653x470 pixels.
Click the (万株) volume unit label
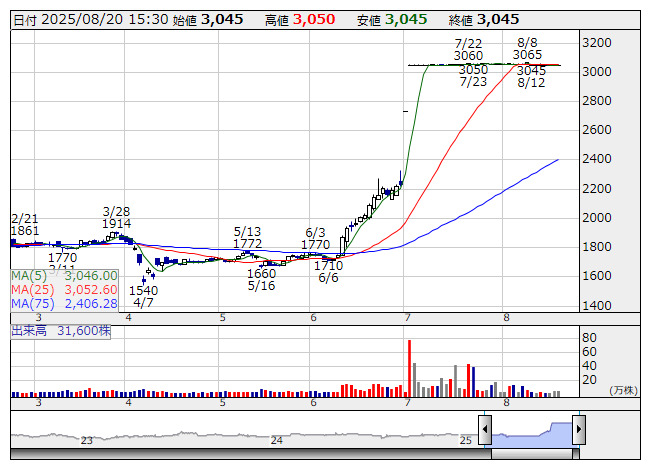(x=623, y=390)
